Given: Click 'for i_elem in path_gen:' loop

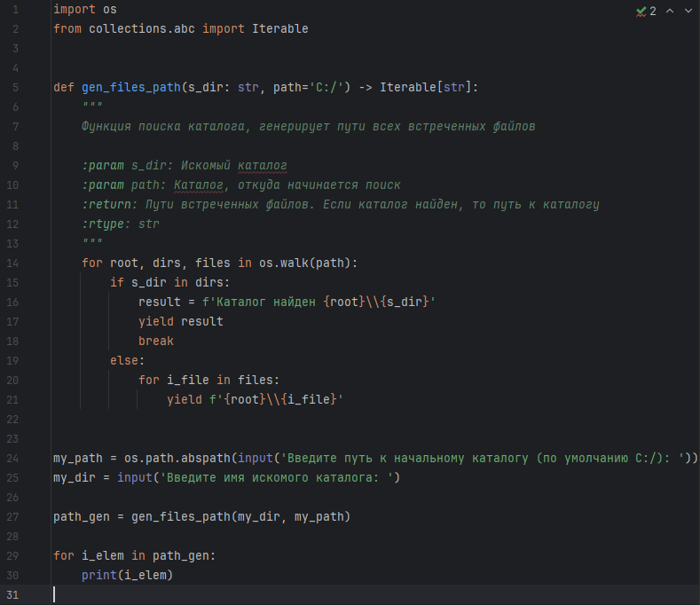Looking at the screenshot, I should 134,556.
